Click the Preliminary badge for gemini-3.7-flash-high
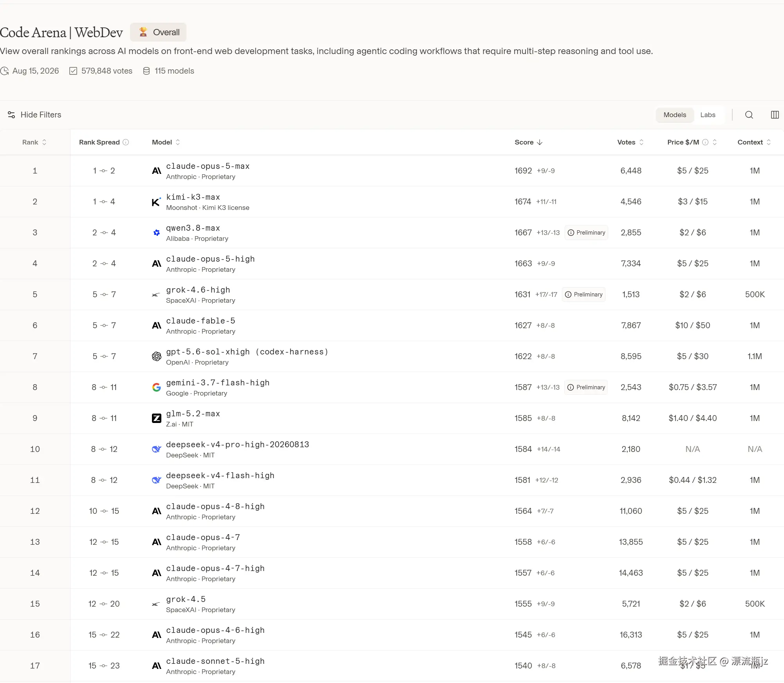The image size is (784, 683). pyautogui.click(x=586, y=387)
